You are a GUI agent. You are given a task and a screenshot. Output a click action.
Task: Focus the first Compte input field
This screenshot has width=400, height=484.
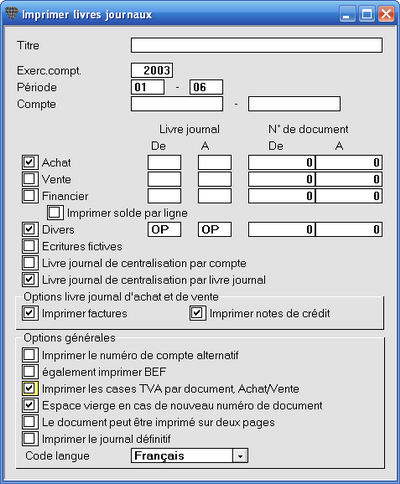click(x=177, y=104)
